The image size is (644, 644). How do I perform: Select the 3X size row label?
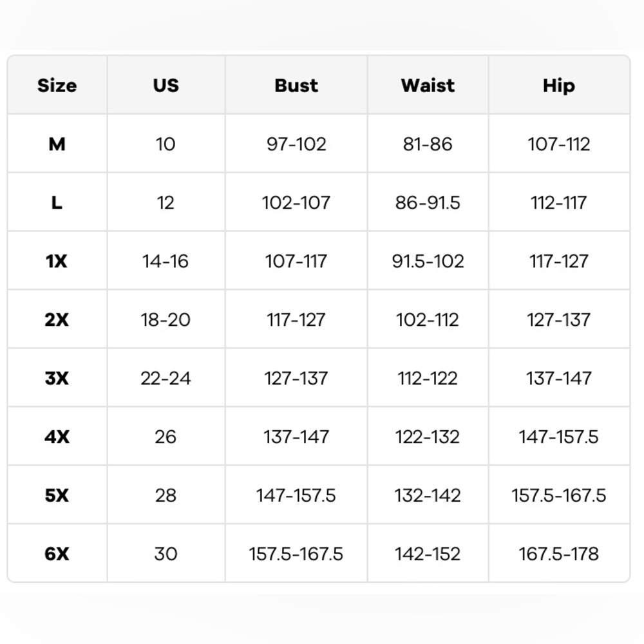point(57,378)
